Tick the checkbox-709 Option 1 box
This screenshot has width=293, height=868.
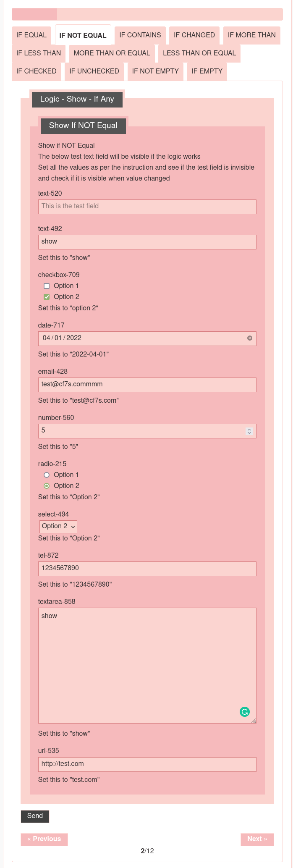[47, 286]
